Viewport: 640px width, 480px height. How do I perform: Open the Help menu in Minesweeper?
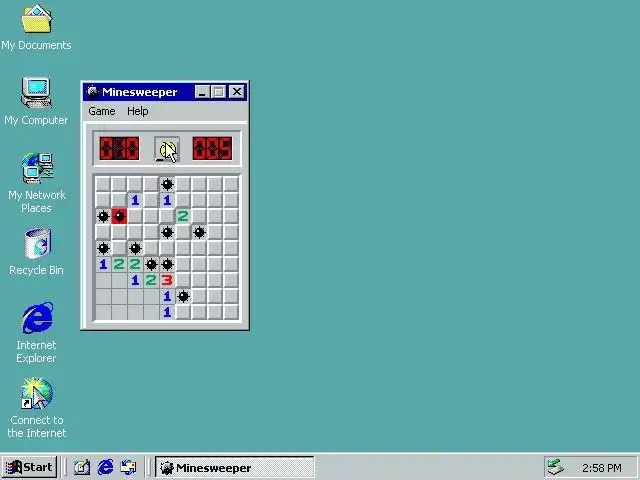[138, 111]
